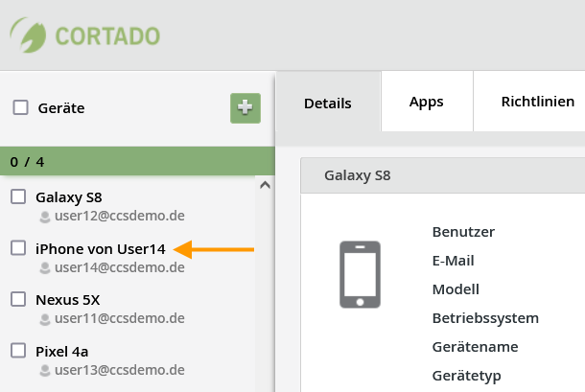
Task: Click user icon next to user11@ccsdemo.de
Action: (x=45, y=319)
